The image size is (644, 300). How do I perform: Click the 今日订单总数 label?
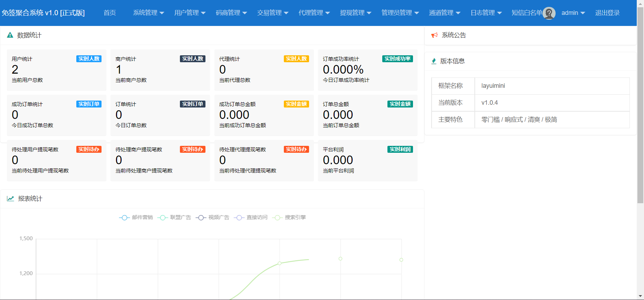(x=131, y=125)
